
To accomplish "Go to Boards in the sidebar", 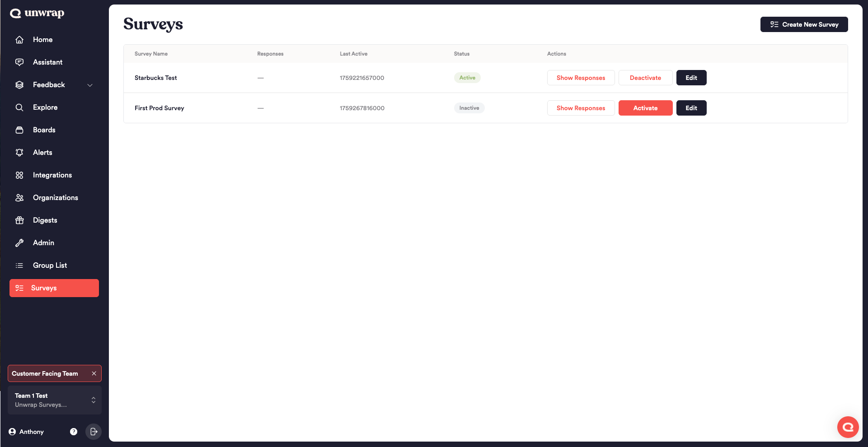I will pos(44,130).
